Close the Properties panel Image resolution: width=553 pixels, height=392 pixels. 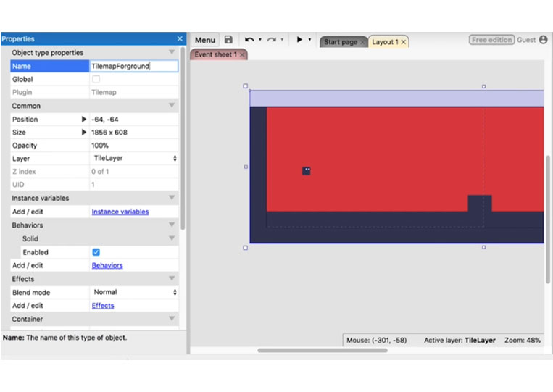tap(180, 38)
